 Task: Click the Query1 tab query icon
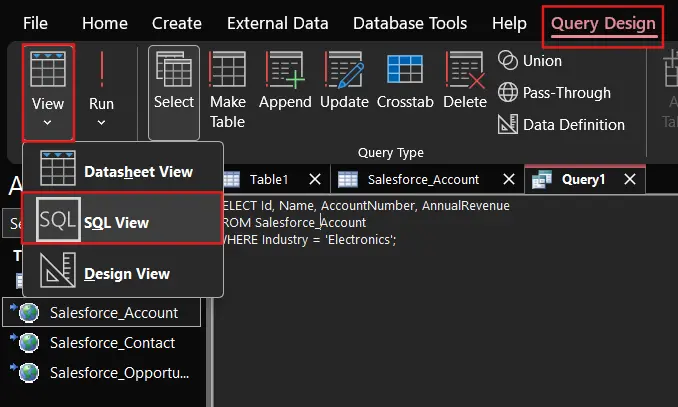[x=541, y=179]
